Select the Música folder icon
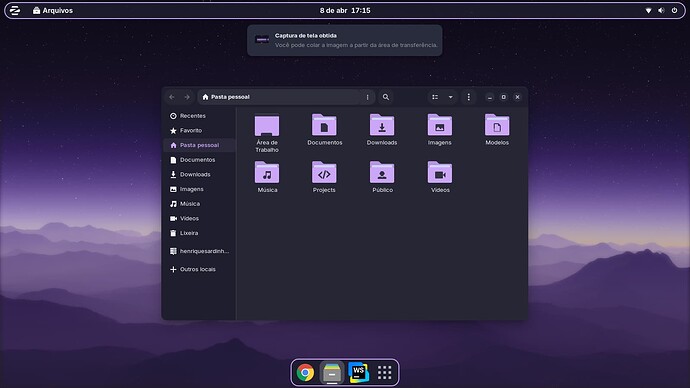 (x=267, y=173)
